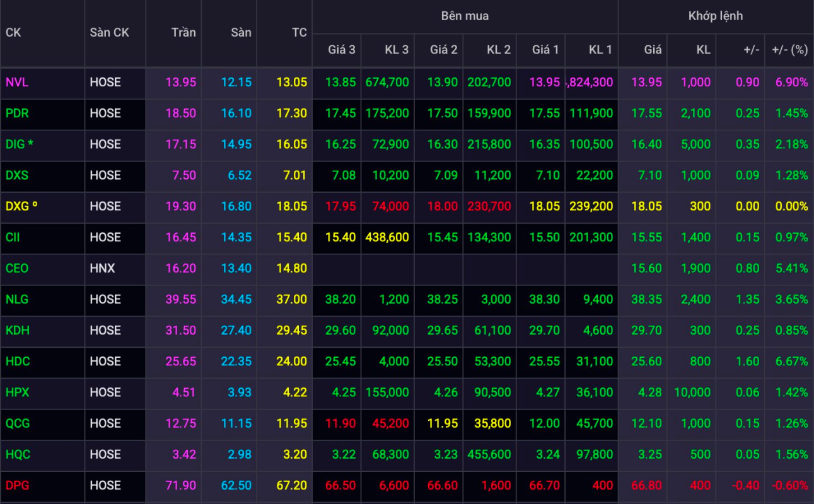The height and width of the screenshot is (504, 814).
Task: Select the HDC ticker
Action: [18, 361]
